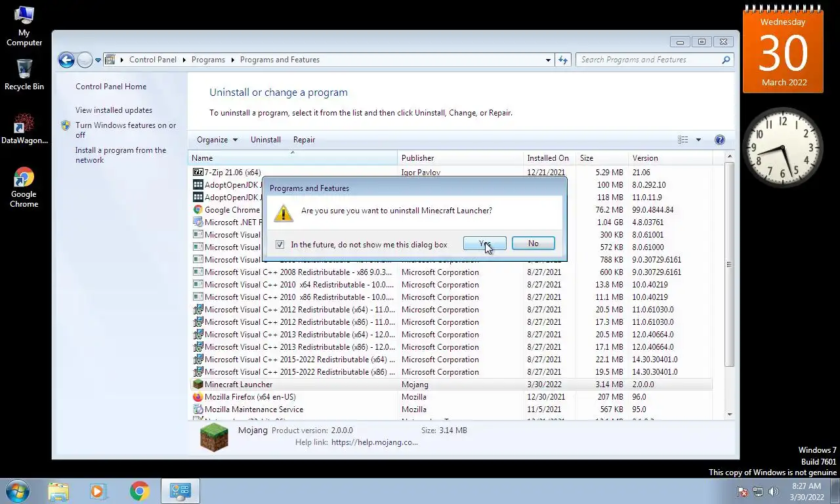Click icon of Visual C++ 2010 x64 row
Viewport: 840px width, 504px height.
[x=198, y=285]
